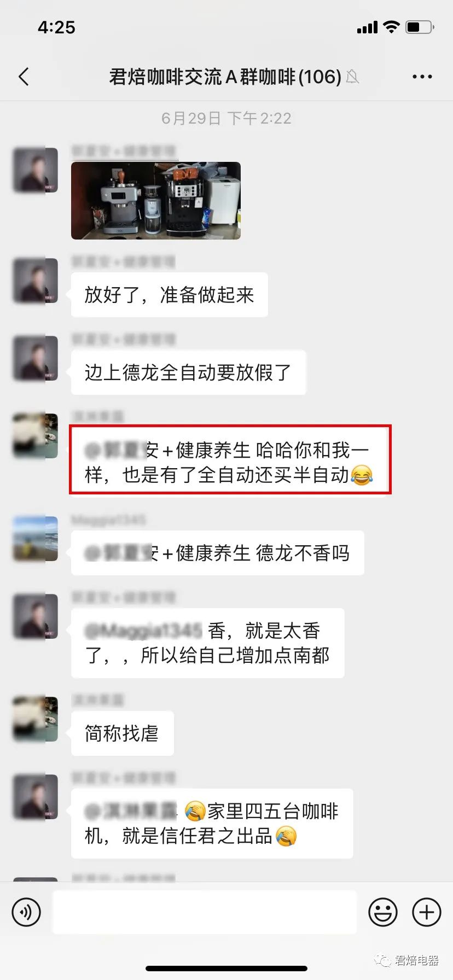Tap the message 放好了,准备做起来
The width and height of the screenshot is (453, 980).
pos(170,295)
